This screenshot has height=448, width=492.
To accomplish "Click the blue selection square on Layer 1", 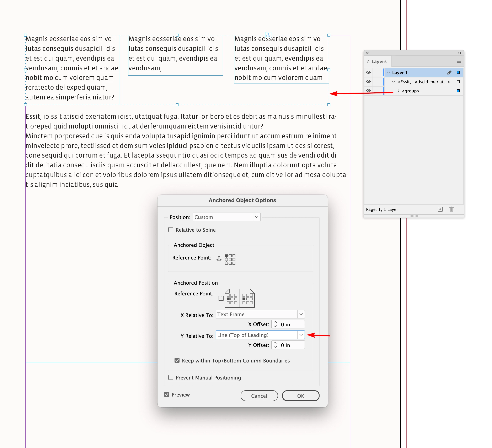I will tap(458, 72).
